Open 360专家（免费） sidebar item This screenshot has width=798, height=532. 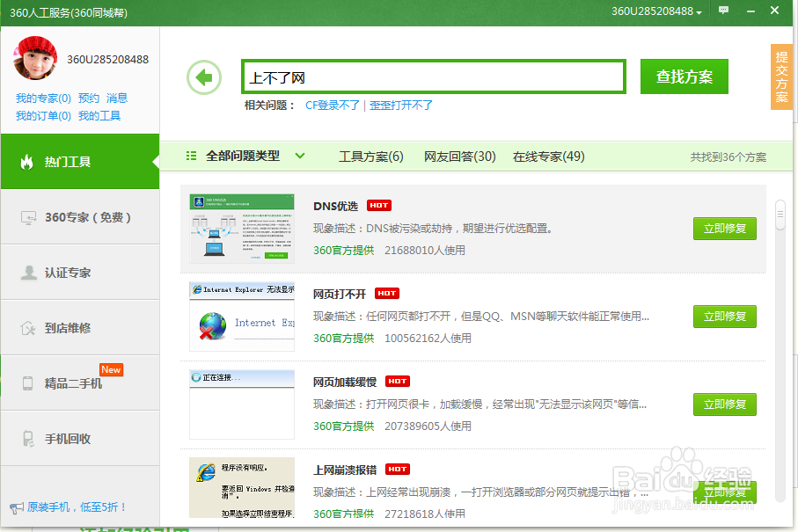80,217
